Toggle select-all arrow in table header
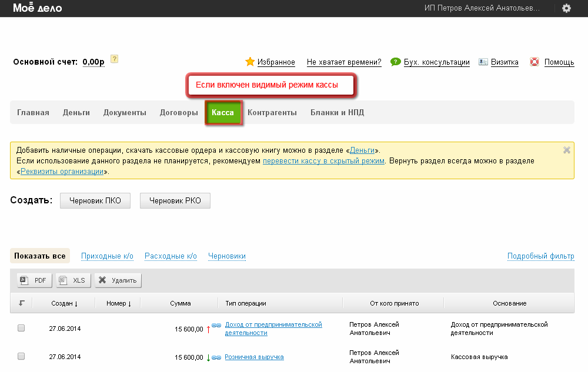The image size is (588, 372). (22, 303)
